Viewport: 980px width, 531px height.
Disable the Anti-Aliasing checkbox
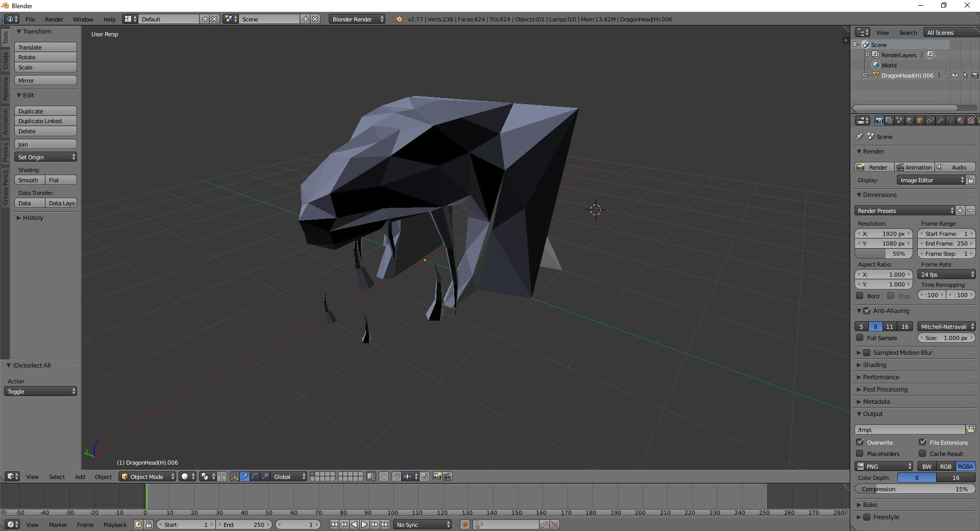click(x=867, y=310)
